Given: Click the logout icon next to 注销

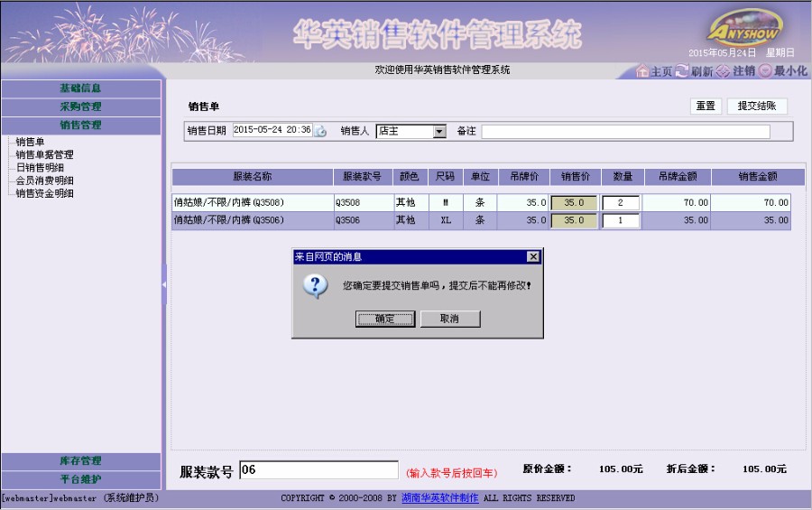Looking at the screenshot, I should tap(723, 71).
